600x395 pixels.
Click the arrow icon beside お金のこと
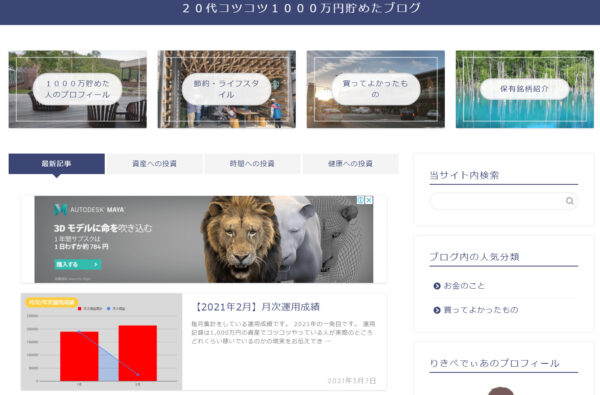(x=437, y=286)
